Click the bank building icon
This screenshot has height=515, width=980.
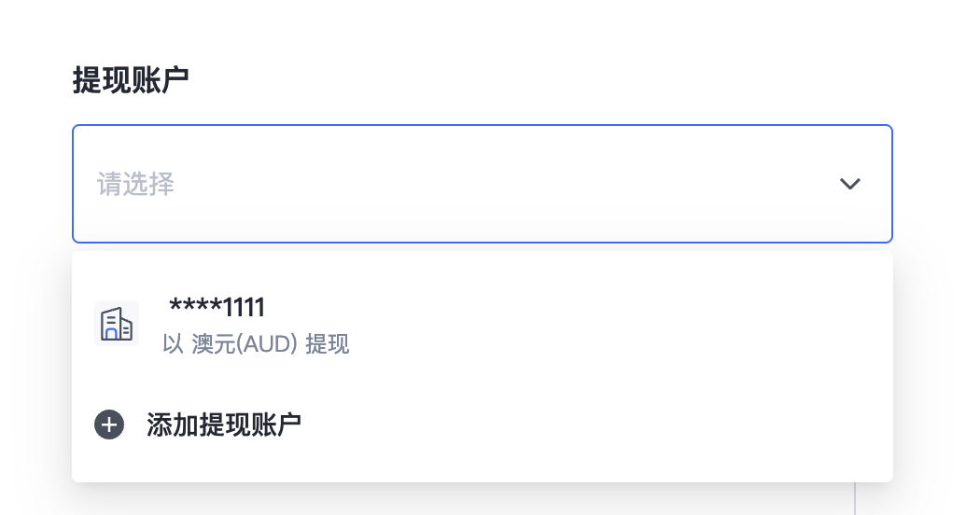[x=117, y=324]
